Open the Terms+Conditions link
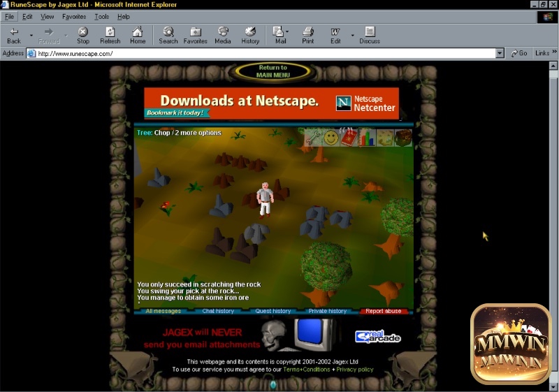This screenshot has height=392, width=559. pos(307,370)
